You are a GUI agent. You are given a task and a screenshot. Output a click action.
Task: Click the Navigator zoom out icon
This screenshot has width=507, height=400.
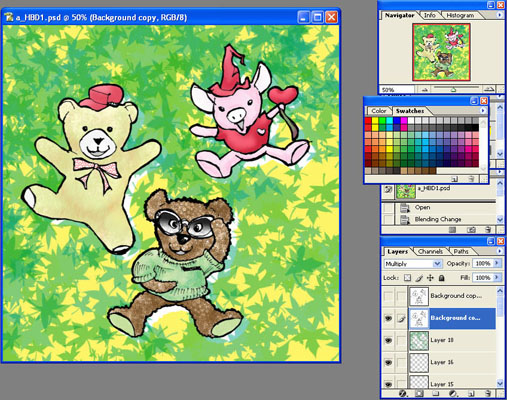[x=424, y=89]
